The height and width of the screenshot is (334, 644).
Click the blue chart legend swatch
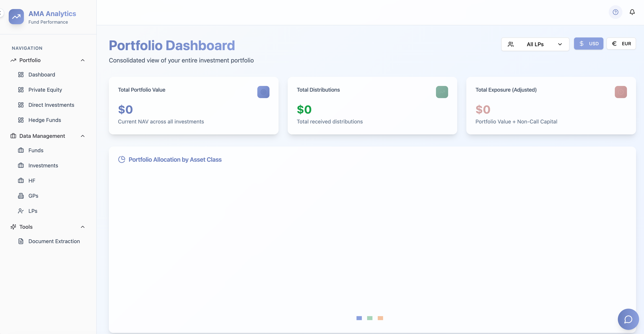(x=359, y=318)
